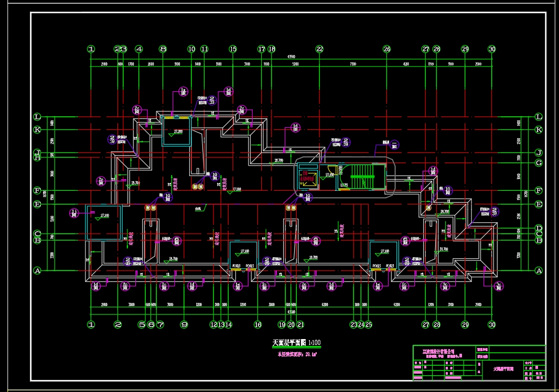
Task: Select grid axis bubble G
Action: tap(539, 163)
